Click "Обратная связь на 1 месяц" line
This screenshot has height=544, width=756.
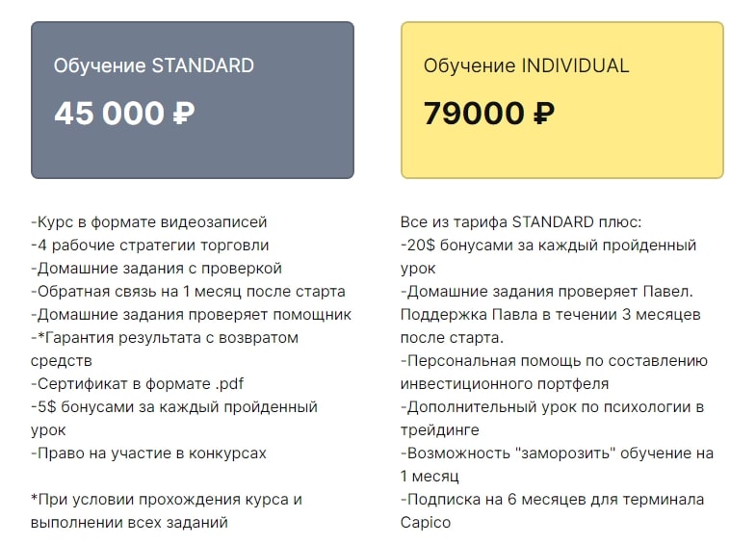pyautogui.click(x=188, y=291)
